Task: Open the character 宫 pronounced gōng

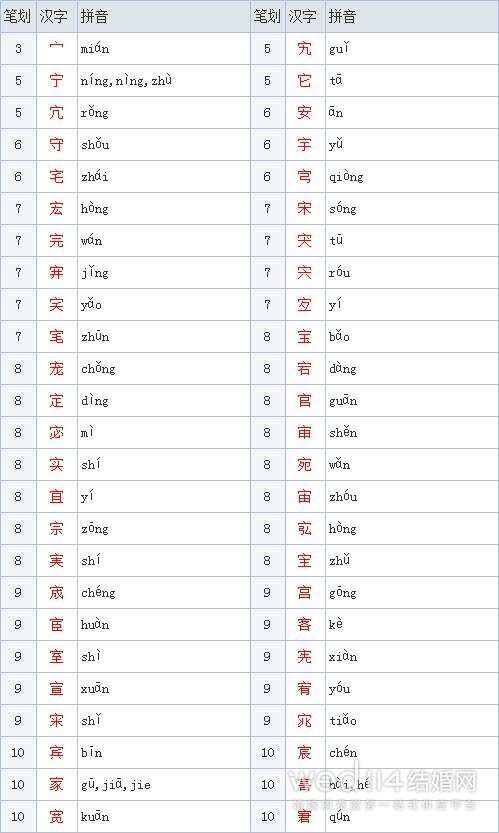Action: tap(305, 592)
